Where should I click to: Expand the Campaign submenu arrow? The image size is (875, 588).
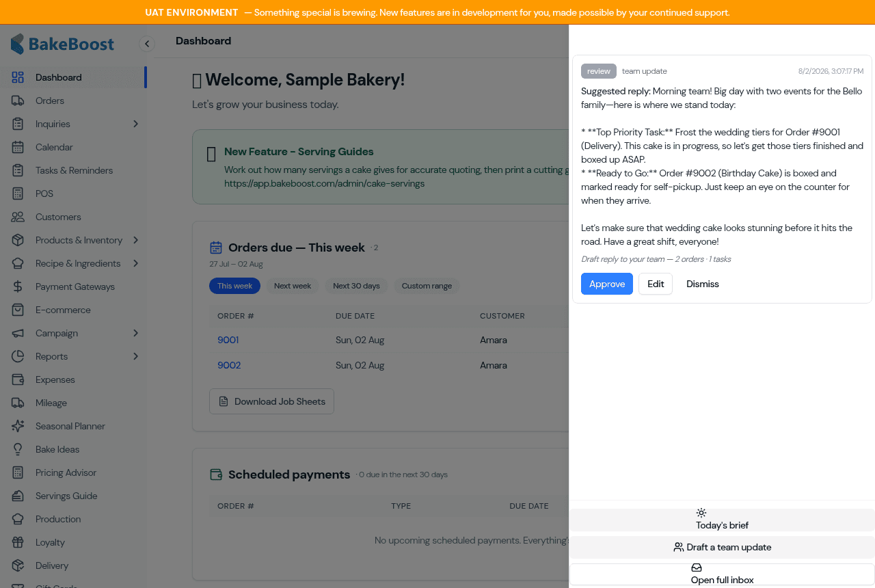[x=135, y=333]
